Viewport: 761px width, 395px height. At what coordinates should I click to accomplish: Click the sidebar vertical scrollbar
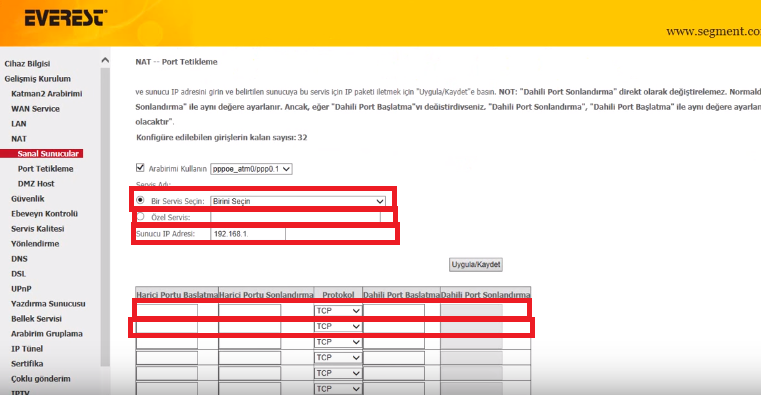(105, 217)
